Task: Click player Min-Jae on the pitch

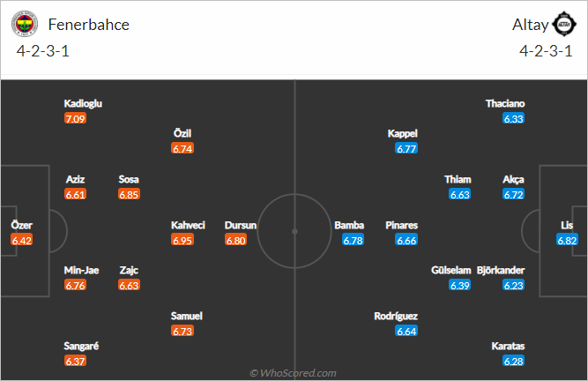Action: click(x=81, y=271)
